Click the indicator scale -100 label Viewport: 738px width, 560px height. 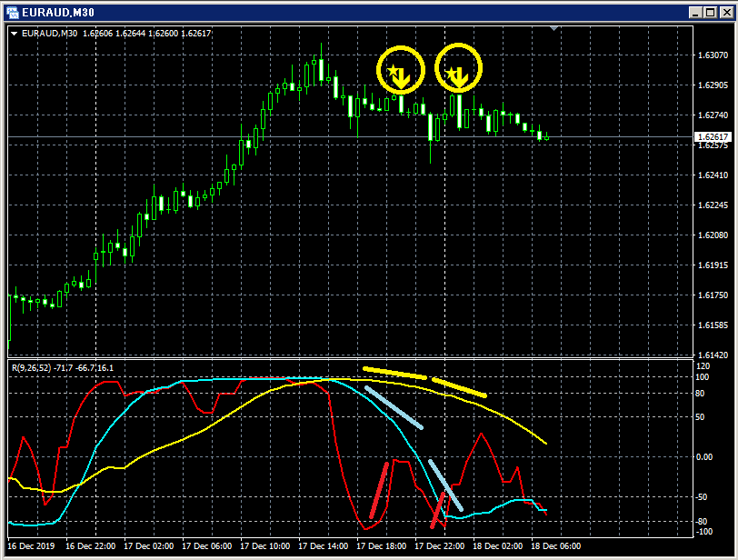coord(704,532)
